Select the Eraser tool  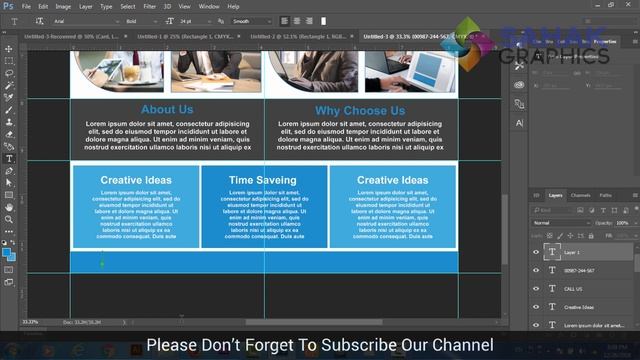9,134
